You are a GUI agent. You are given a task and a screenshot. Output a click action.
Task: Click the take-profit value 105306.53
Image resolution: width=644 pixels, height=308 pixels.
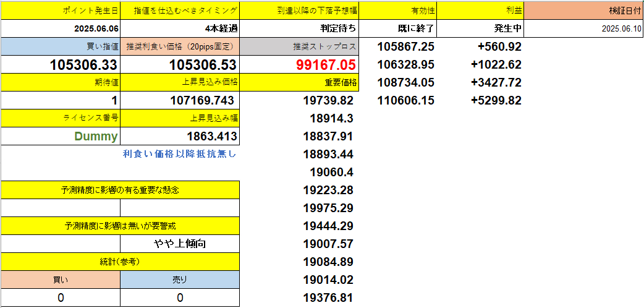180,64
